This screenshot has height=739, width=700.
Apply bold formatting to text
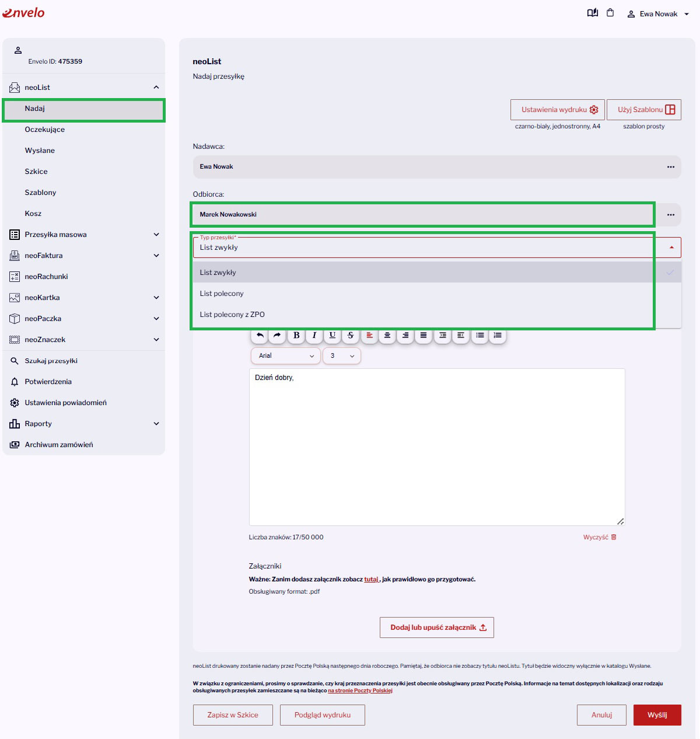(296, 335)
